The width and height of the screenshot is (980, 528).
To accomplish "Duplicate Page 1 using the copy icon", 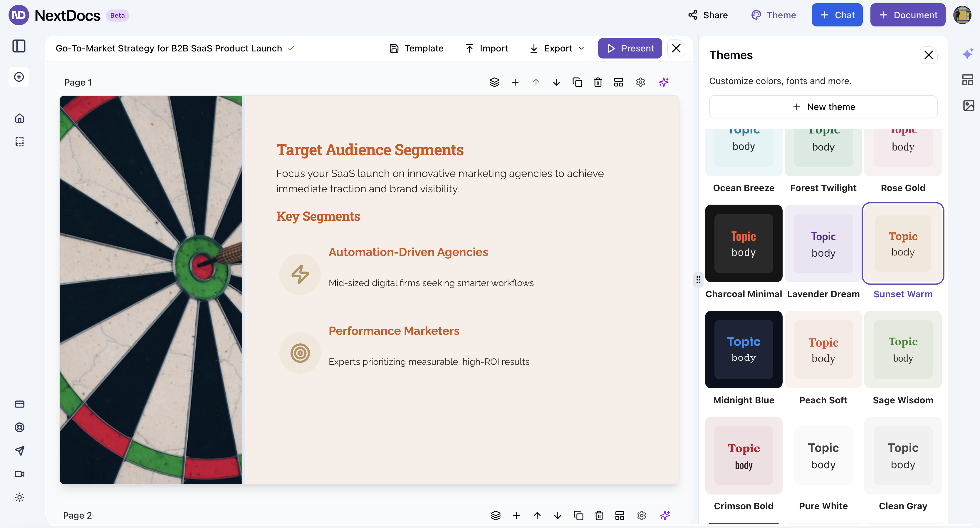I will [577, 82].
